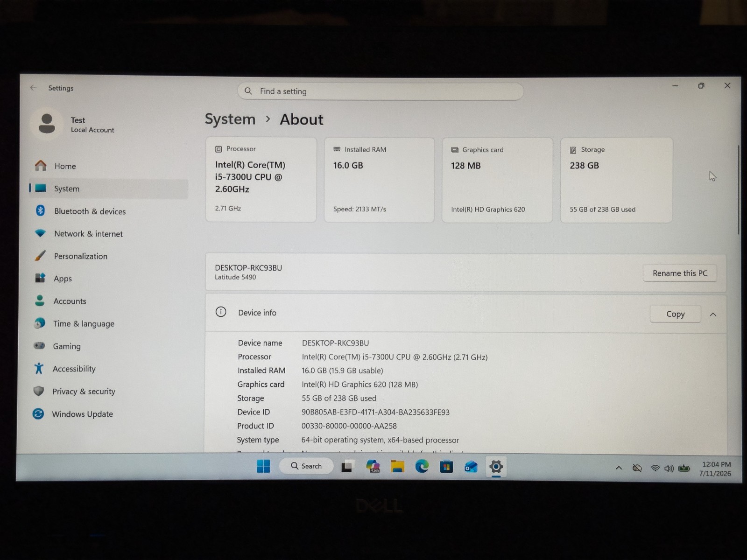Open Task View from taskbar
This screenshot has width=747, height=560.
347,466
